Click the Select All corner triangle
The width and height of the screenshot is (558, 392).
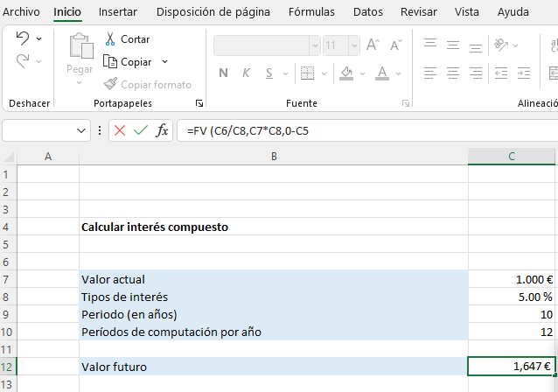(9, 157)
